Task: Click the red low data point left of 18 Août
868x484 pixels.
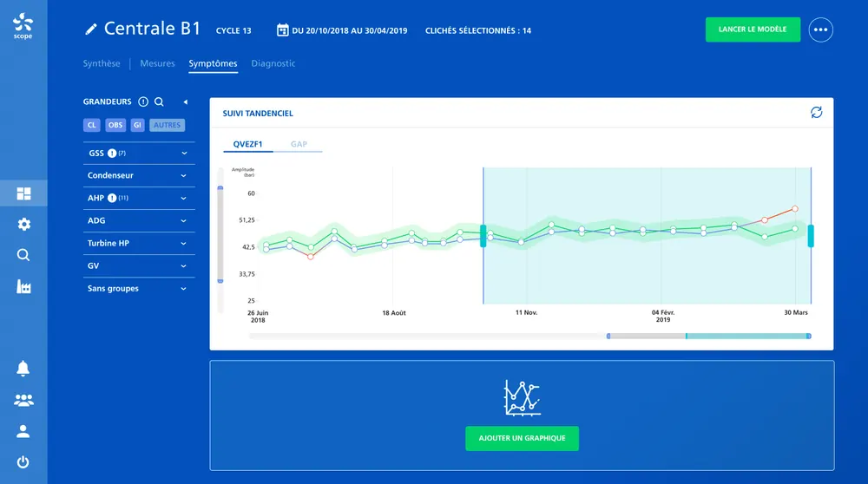Action: click(x=311, y=257)
